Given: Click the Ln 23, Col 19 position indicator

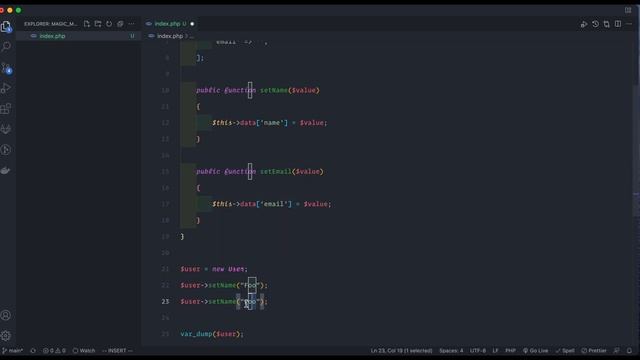Looking at the screenshot, I should click(401, 351).
